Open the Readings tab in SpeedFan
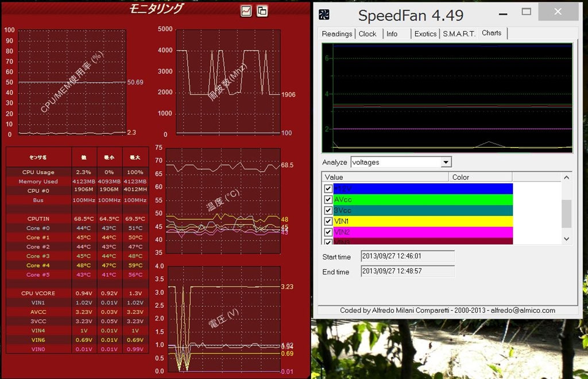 (336, 34)
